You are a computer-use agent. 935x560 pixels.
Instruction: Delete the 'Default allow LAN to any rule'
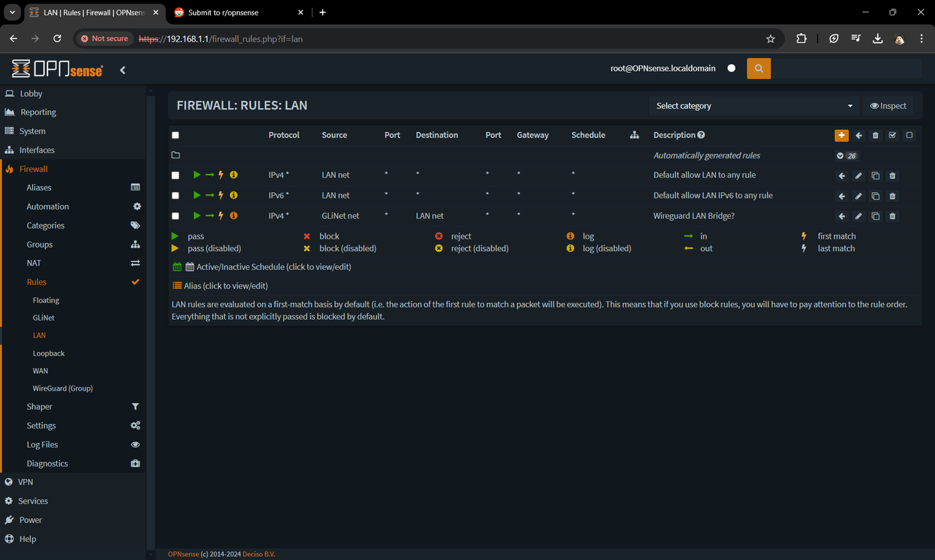tap(893, 176)
